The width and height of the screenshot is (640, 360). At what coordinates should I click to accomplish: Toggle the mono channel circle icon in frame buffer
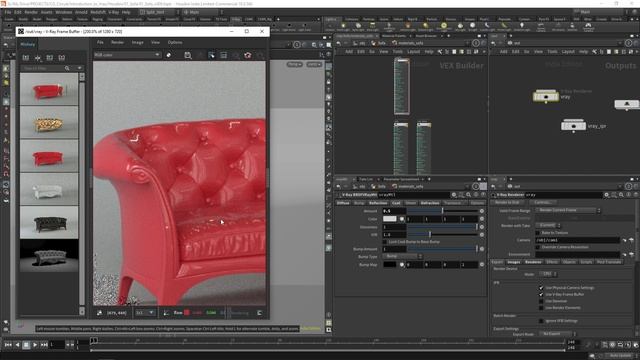click(169, 55)
